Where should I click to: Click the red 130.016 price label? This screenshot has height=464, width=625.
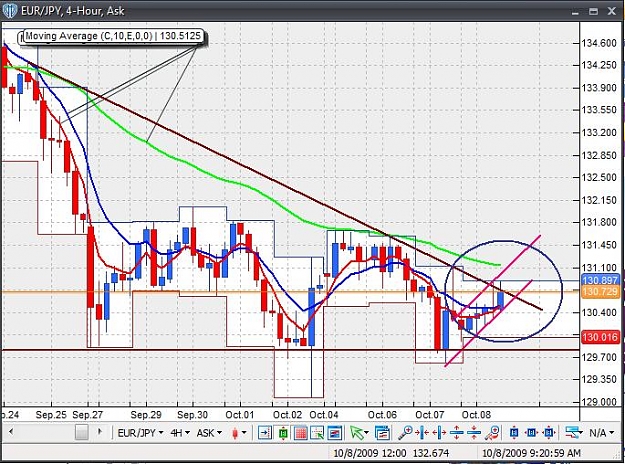(x=600, y=337)
